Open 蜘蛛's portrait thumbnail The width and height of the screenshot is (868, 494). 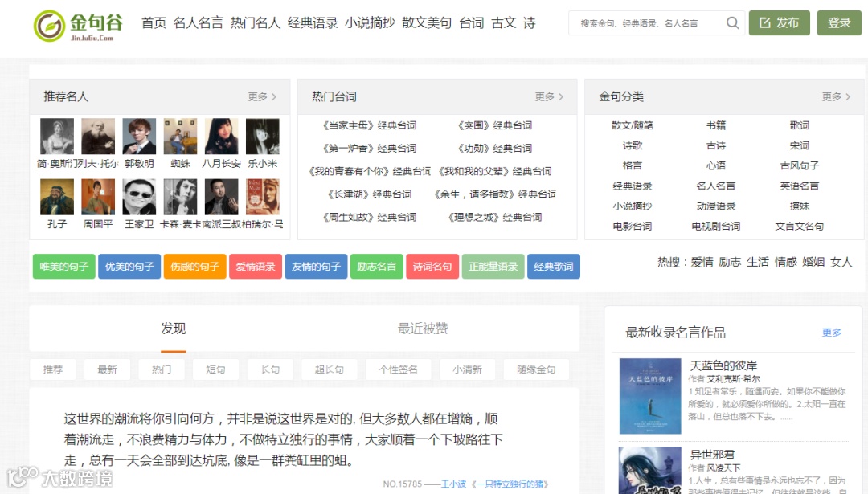(x=181, y=136)
